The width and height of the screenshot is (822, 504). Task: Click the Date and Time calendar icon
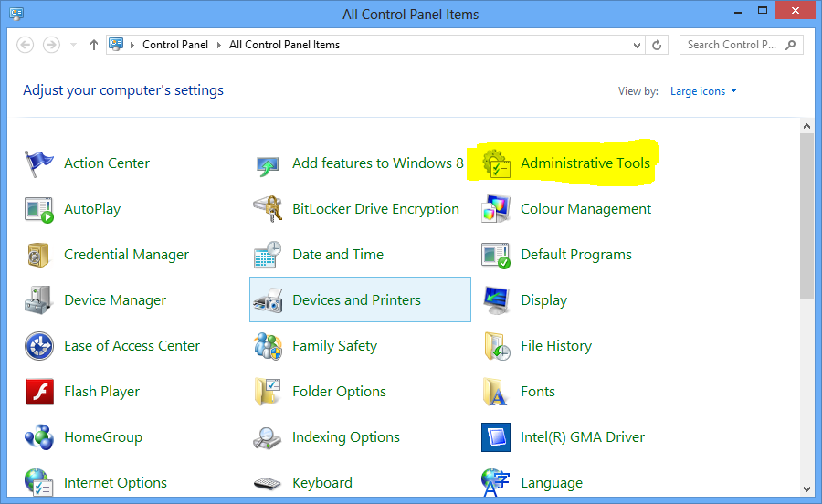268,255
